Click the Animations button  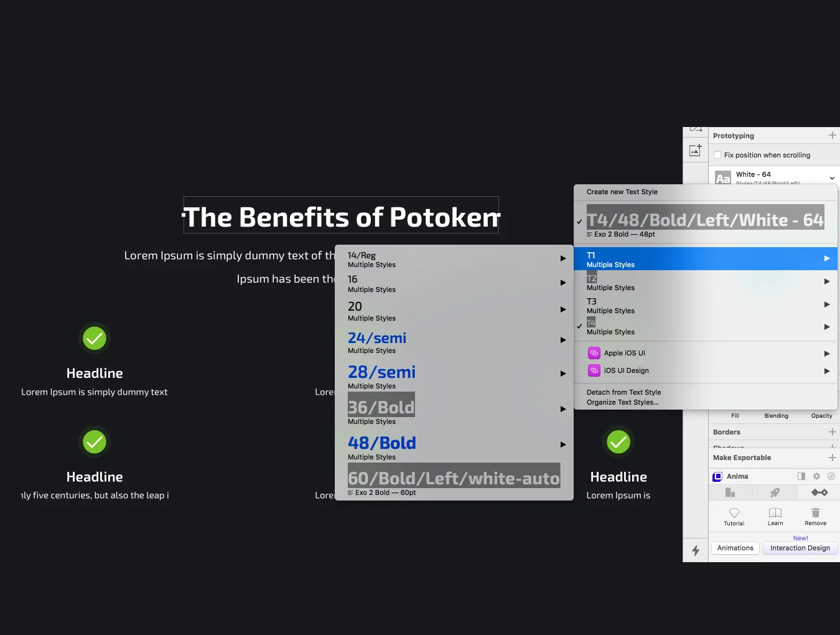735,548
